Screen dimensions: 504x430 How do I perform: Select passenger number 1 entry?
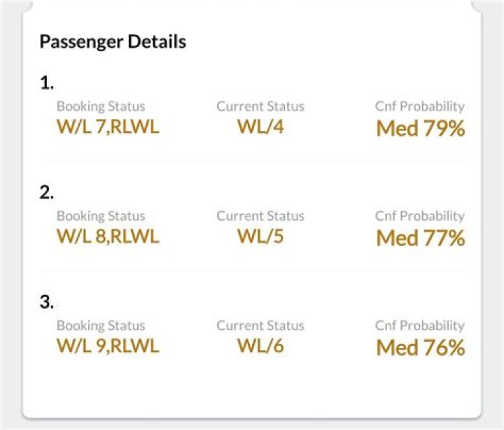46,83
